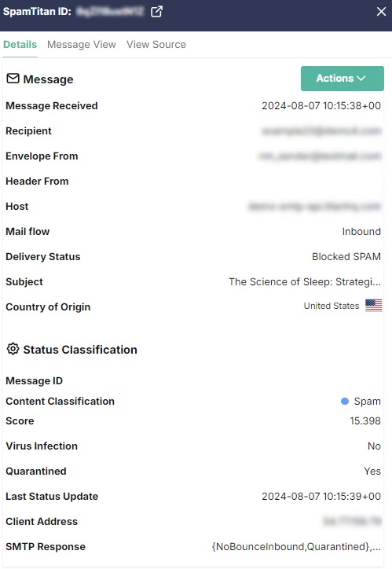Click the United States flag icon
The width and height of the screenshot is (392, 569).
point(373,306)
